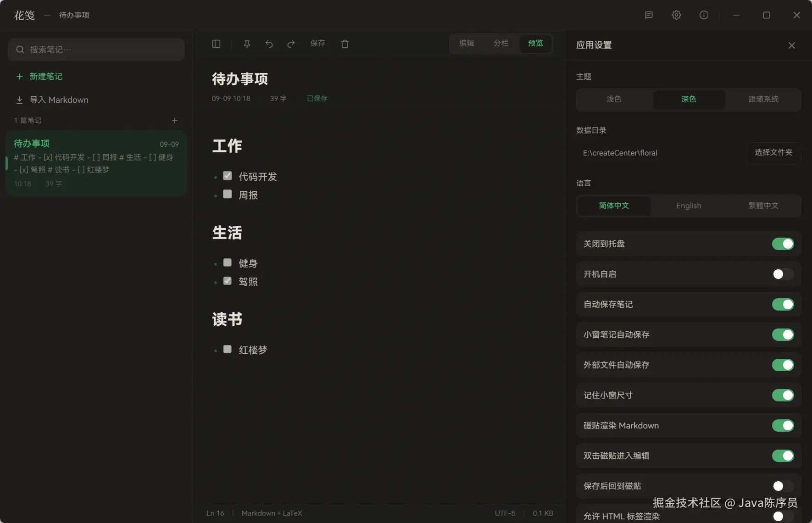Disable the 关闭到托盘 switch
Screen dimensions: 812x523
pos(783,244)
